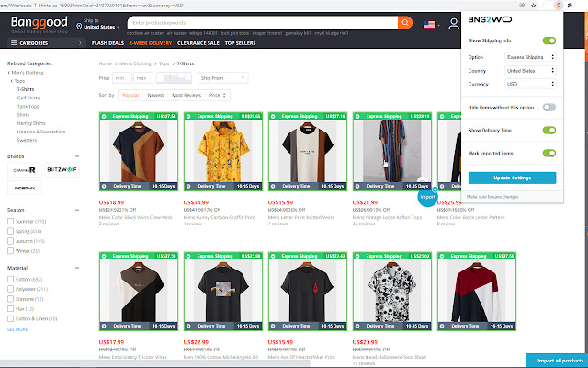Collapse the Material filter section
Screen dimensions: 588x368
point(77,268)
